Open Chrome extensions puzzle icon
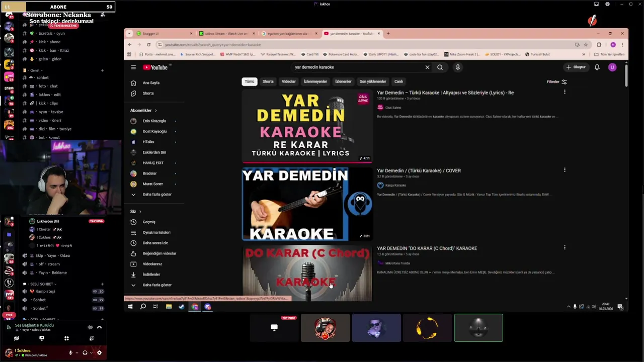This screenshot has height=362, width=644. pos(599,45)
